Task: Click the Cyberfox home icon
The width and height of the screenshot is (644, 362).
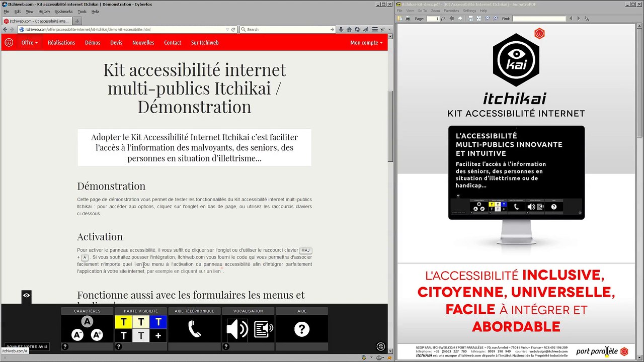Action: pyautogui.click(x=349, y=30)
